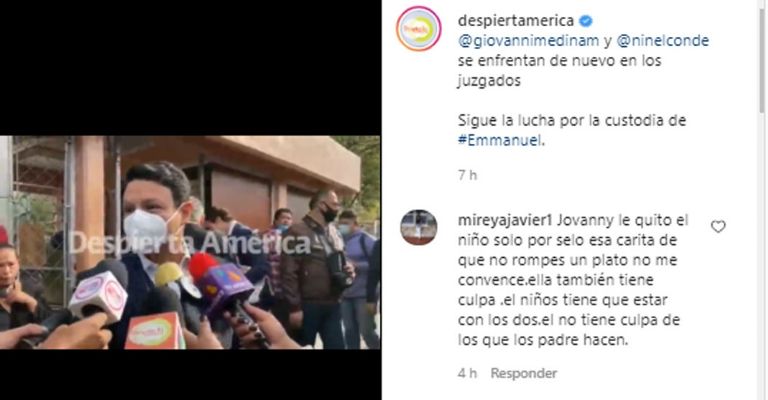The width and height of the screenshot is (768, 400).
Task: Click the 4 h comment timestamp
Action: tap(467, 373)
